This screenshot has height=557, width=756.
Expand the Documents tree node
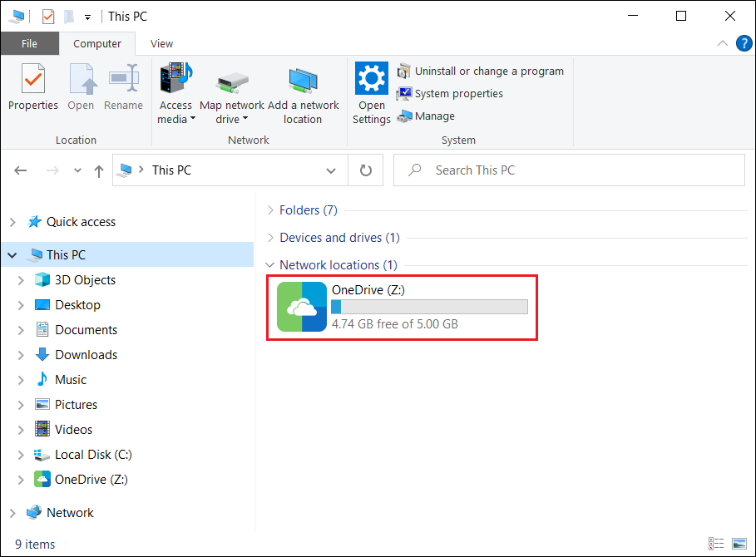[x=21, y=330]
